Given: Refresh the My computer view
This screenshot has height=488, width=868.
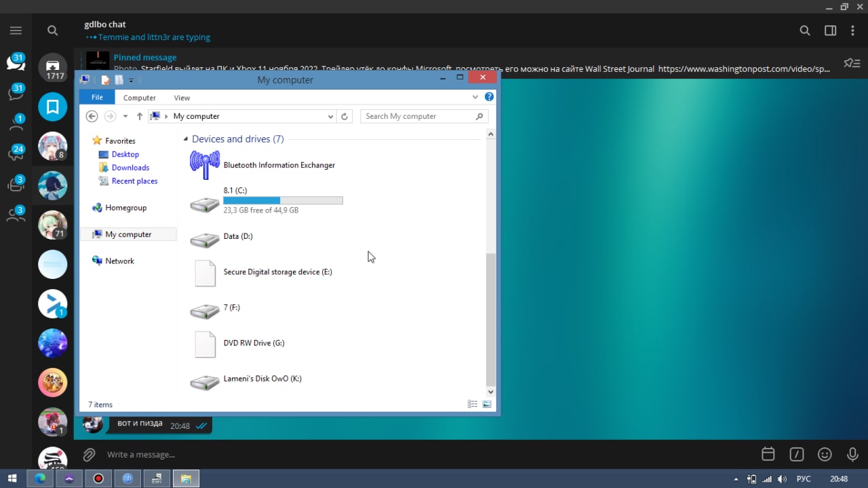Looking at the screenshot, I should click(x=344, y=116).
